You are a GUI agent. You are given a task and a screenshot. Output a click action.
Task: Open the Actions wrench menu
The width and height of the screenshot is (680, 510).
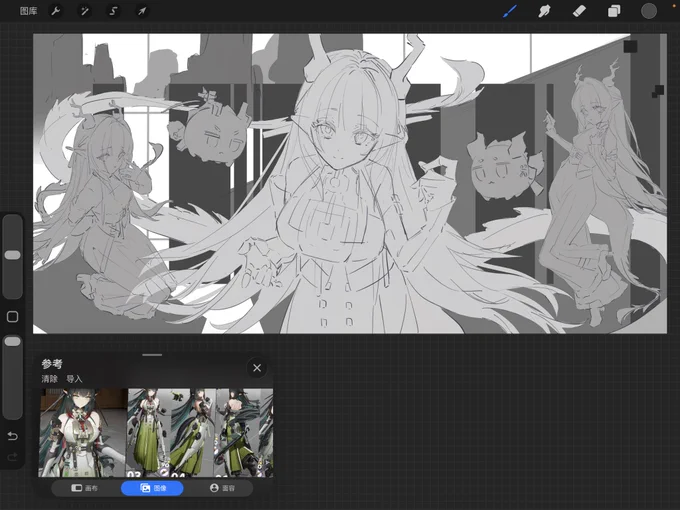(x=56, y=11)
